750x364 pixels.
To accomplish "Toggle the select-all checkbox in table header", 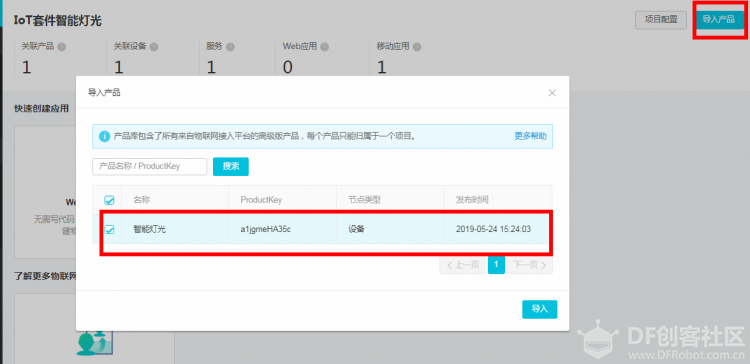I will click(x=110, y=200).
